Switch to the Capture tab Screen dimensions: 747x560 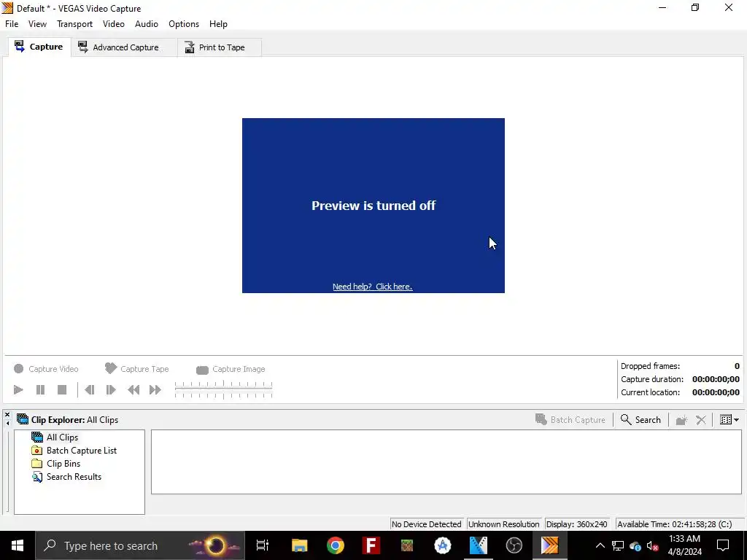coord(39,47)
